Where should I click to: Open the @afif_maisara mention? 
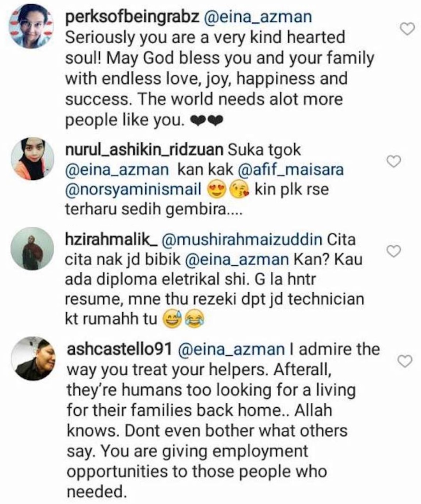coord(290,170)
